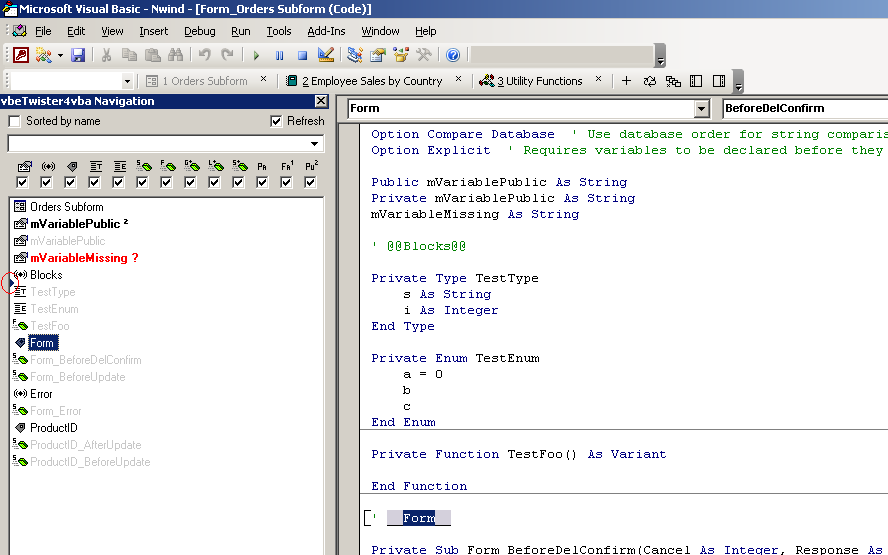Click the linked windows icon on the tab toolbar
Viewport: 888px width, 555px height.
(x=673, y=81)
